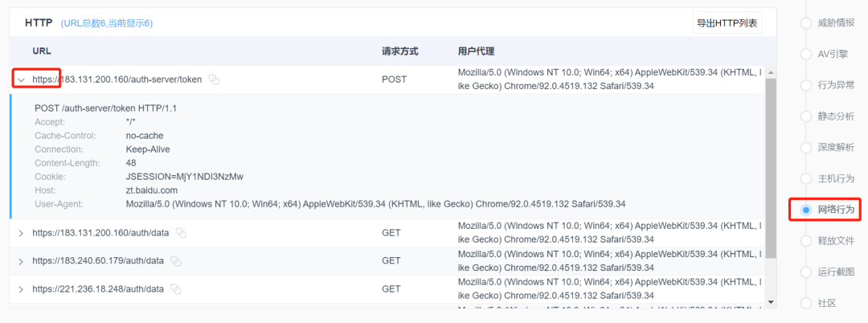Click the scrollbar up arrow
The width and height of the screenshot is (868, 323).
coord(771,72)
